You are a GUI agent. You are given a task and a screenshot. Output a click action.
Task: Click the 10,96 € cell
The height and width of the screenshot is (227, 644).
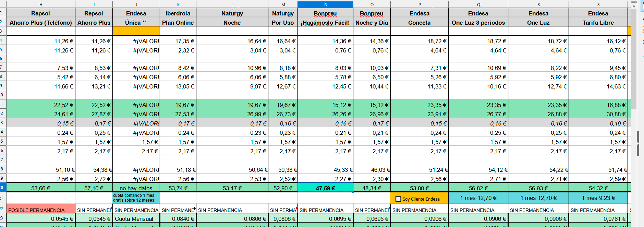[232, 68]
